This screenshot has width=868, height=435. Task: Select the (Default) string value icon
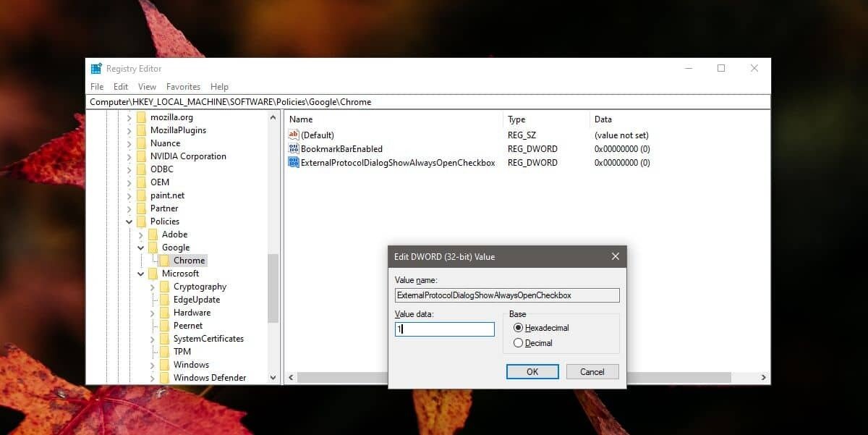pos(293,135)
